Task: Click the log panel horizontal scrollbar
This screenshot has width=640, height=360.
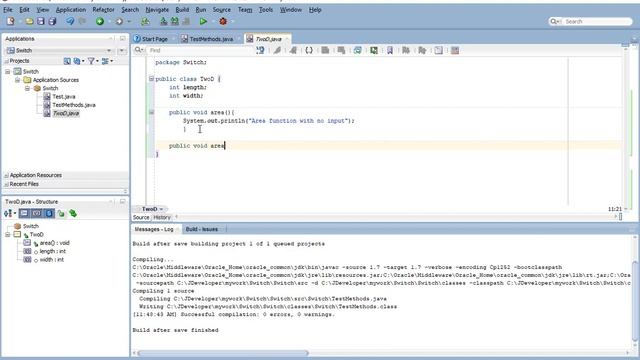Action: [223, 353]
